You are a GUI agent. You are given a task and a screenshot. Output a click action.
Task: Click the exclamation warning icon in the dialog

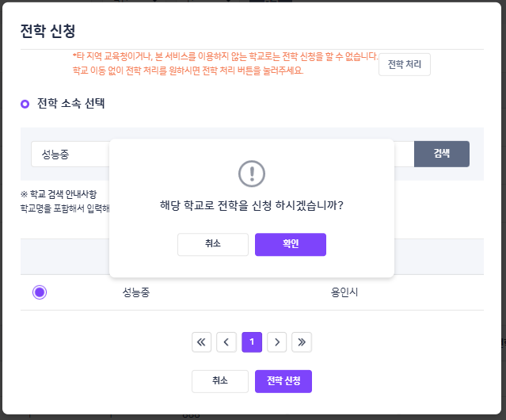tap(251, 174)
